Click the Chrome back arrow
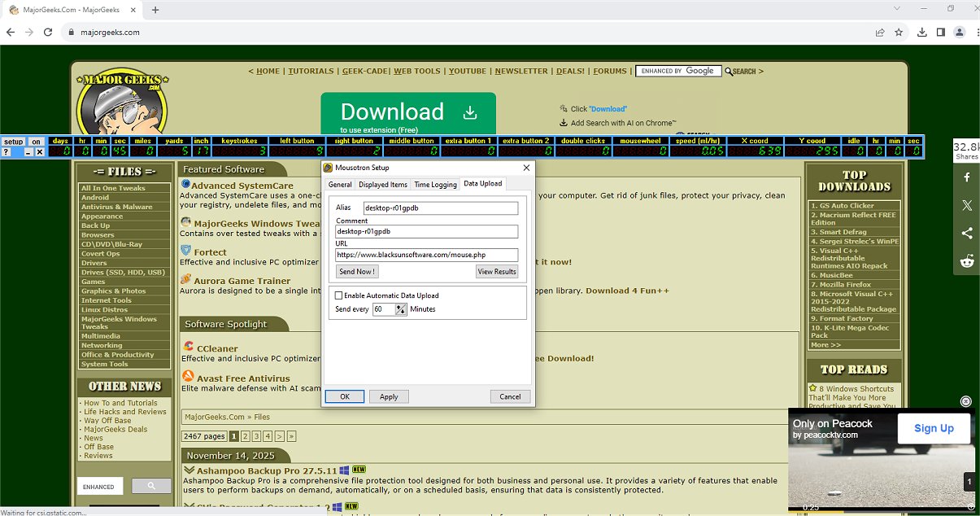The height and width of the screenshot is (516, 980). point(11,33)
